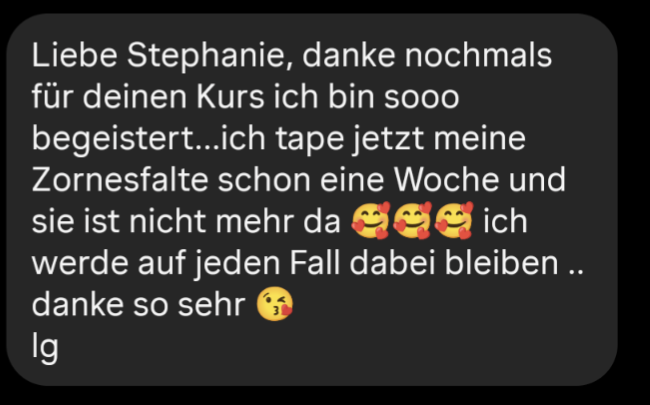The width and height of the screenshot is (650, 405).
Task: Click the third smiling hearts emoji
Action: [x=454, y=221]
